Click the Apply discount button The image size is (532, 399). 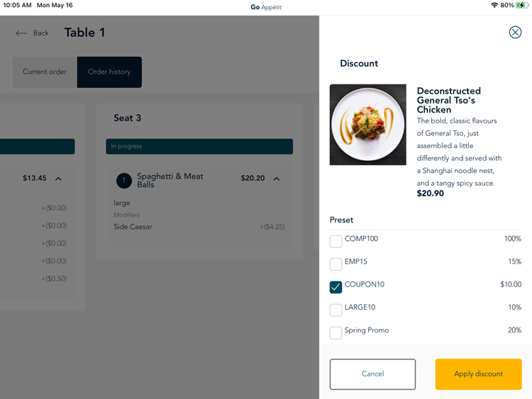point(478,374)
